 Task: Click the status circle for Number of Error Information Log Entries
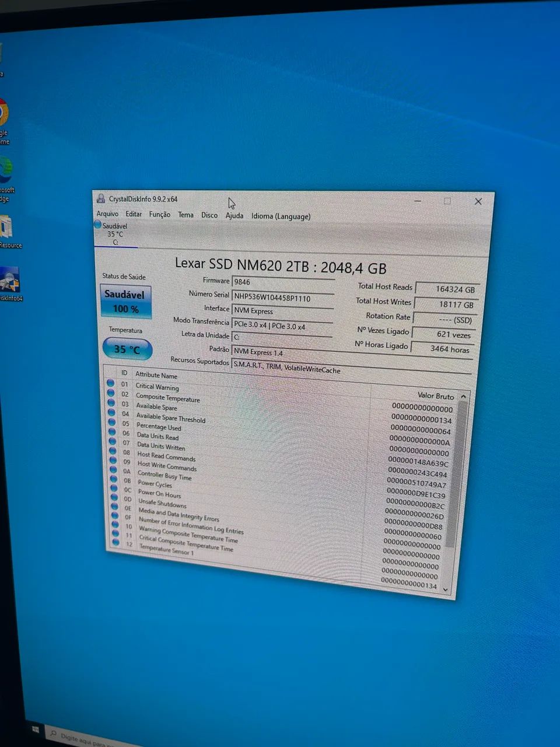[x=115, y=516]
